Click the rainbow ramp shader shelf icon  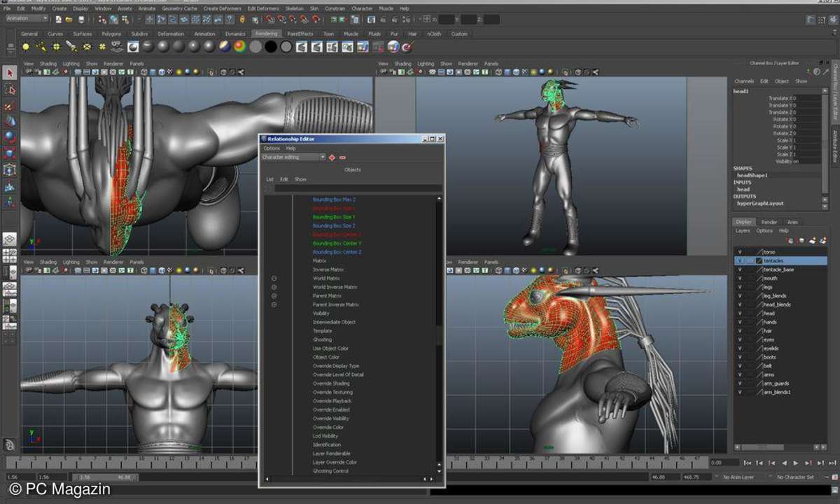239,47
